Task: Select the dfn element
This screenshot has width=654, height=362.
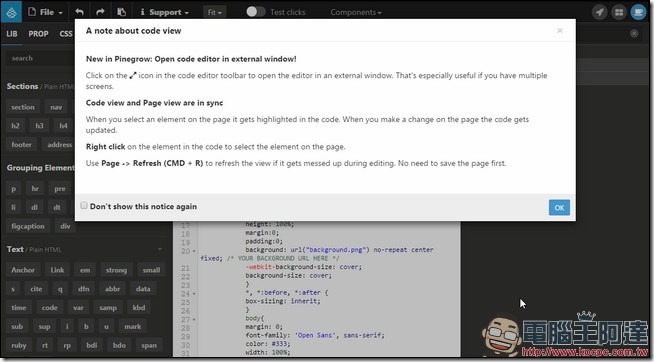Action: [x=83, y=289]
